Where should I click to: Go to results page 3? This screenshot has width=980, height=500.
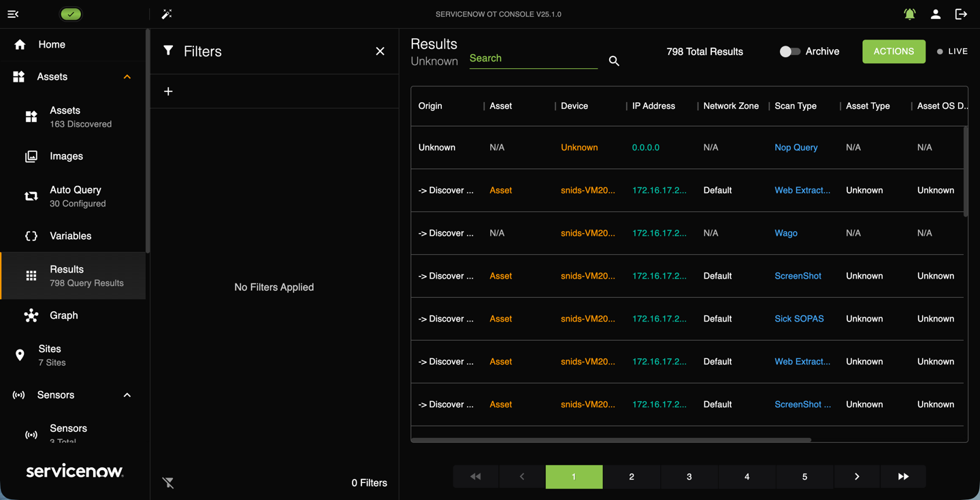(x=689, y=477)
